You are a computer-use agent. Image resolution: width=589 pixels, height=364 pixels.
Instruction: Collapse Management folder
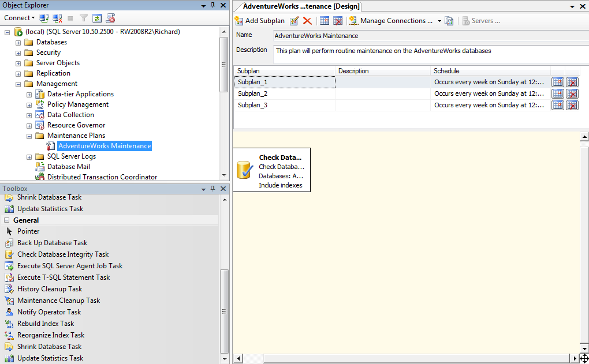pyautogui.click(x=18, y=84)
